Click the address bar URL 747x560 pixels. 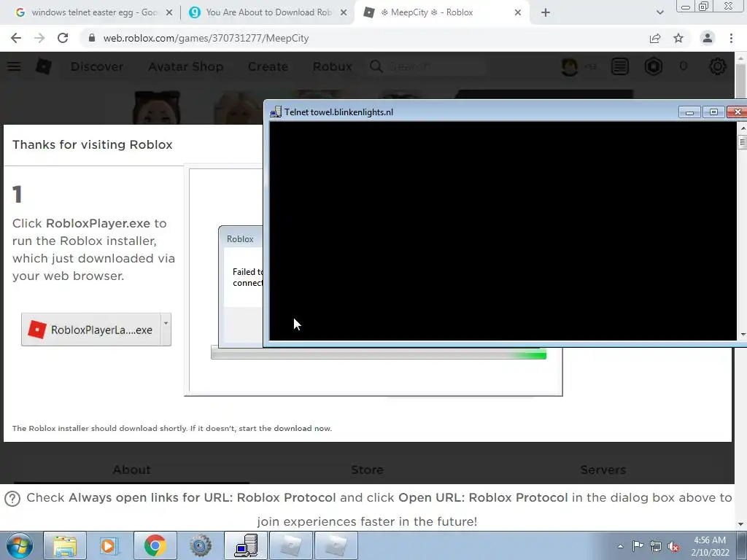[206, 38]
